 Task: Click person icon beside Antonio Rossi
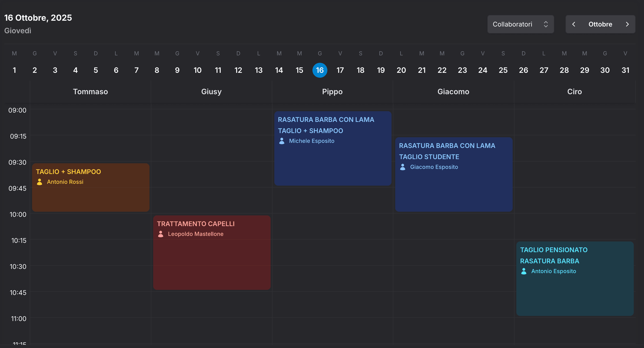click(40, 182)
